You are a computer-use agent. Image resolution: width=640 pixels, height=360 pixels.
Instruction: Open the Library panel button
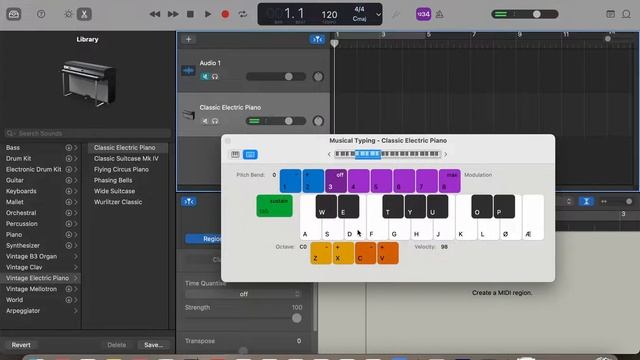(x=13, y=14)
